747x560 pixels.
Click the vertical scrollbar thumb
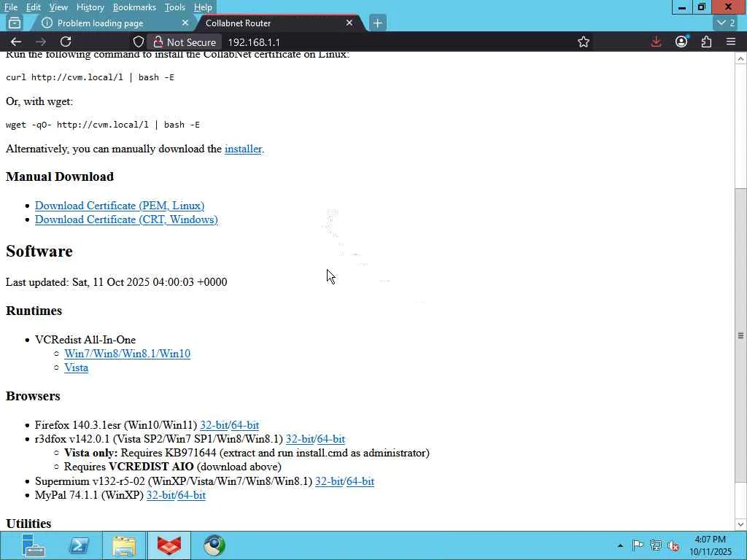[740, 335]
